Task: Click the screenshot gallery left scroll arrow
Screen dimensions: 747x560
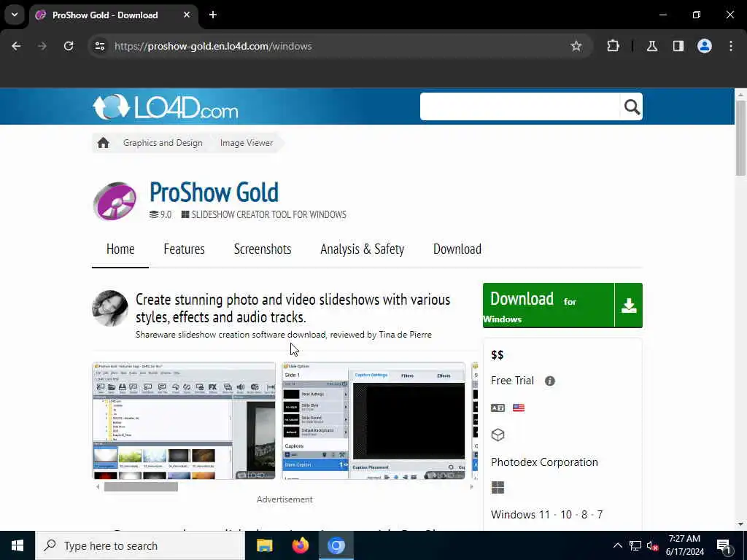Action: click(98, 486)
